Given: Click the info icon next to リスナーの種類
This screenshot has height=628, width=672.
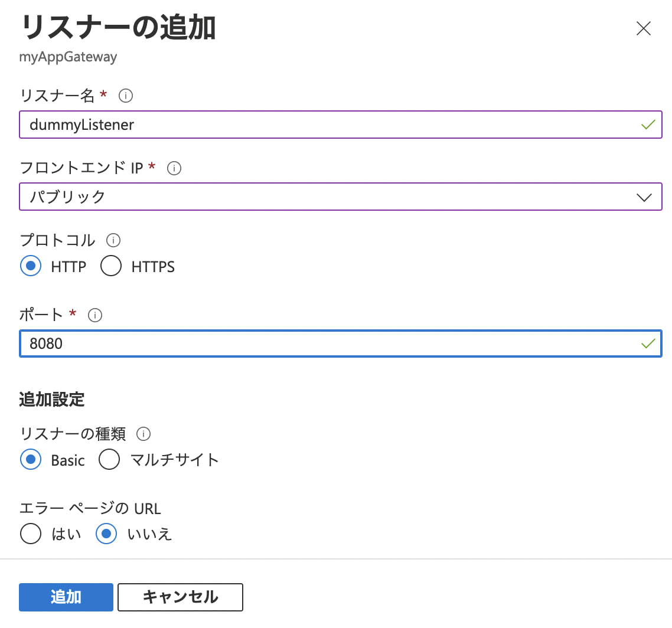Looking at the screenshot, I should pyautogui.click(x=143, y=434).
